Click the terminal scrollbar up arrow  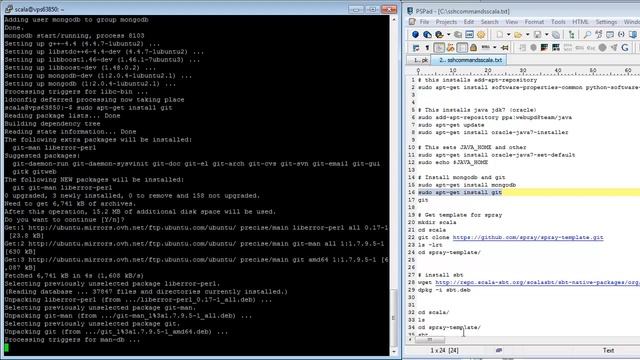point(393,19)
